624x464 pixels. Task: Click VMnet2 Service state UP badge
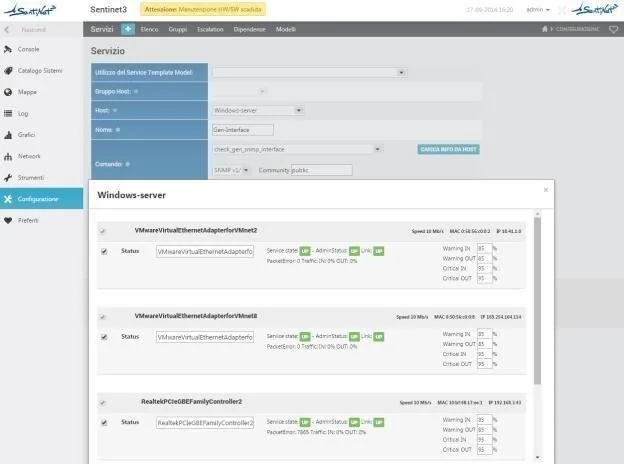(305, 251)
